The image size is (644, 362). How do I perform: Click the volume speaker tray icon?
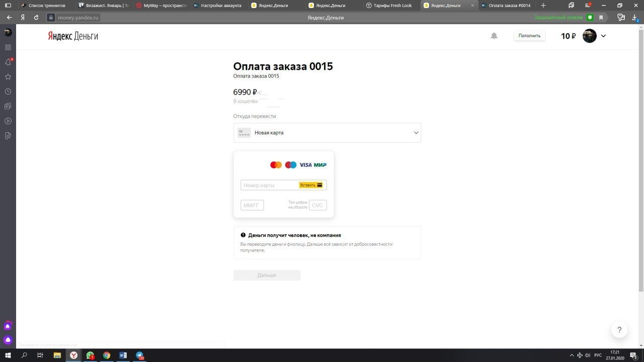(x=588, y=355)
